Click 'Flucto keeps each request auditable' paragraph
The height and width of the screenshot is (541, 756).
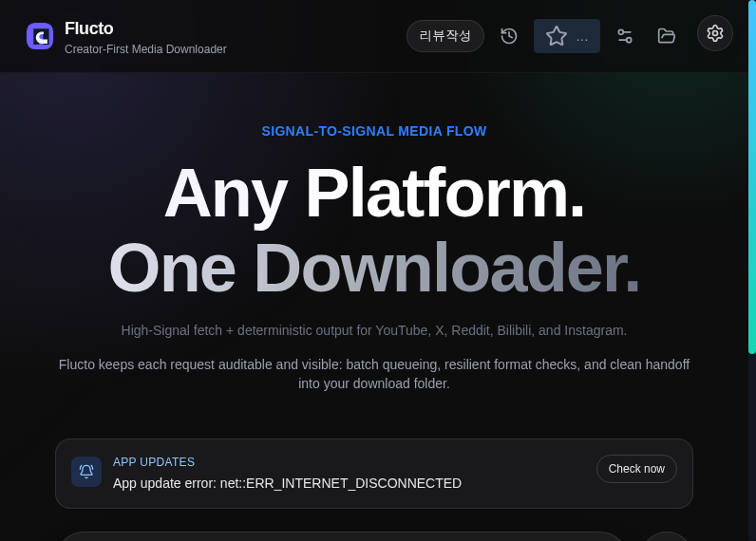(x=374, y=374)
